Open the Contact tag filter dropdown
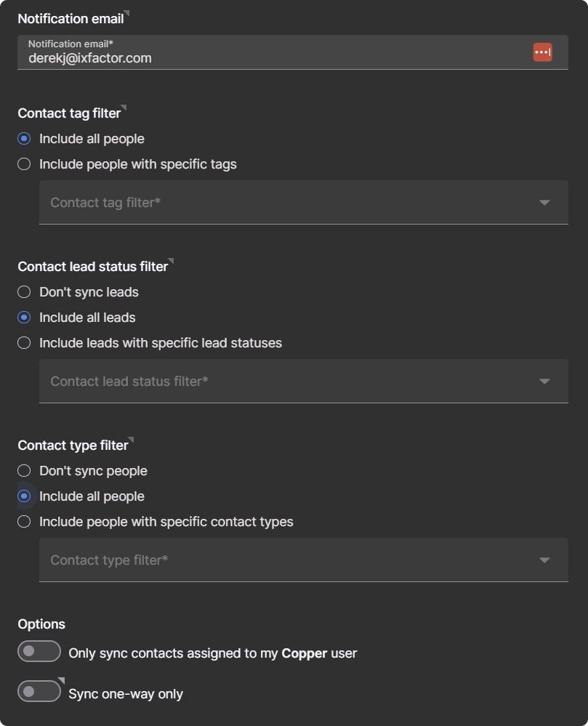Screen dimensions: 588x726 click(x=303, y=203)
